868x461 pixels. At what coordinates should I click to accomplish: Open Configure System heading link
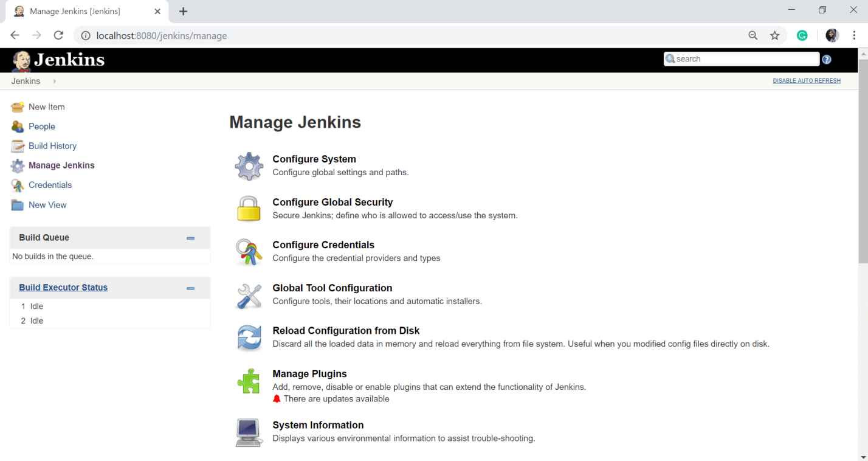(314, 159)
